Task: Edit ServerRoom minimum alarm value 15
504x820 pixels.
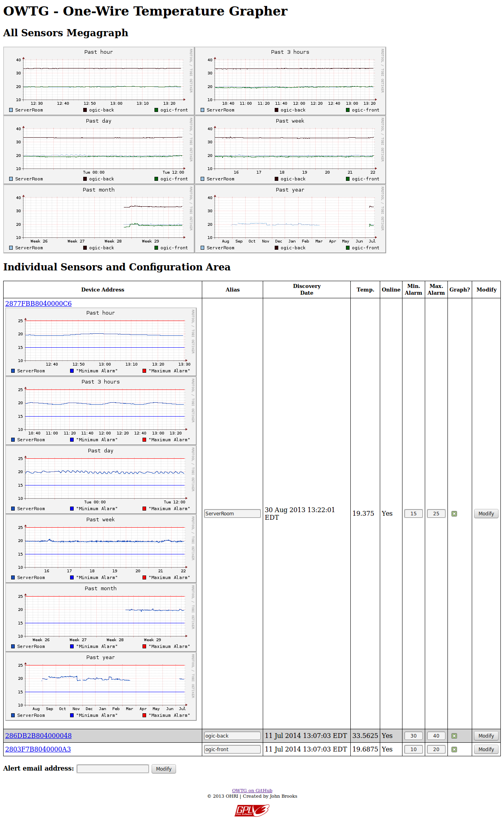Action: pos(414,514)
